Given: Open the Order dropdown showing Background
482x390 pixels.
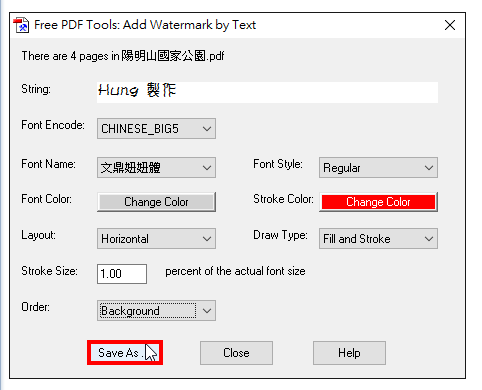Looking at the screenshot, I should [156, 311].
